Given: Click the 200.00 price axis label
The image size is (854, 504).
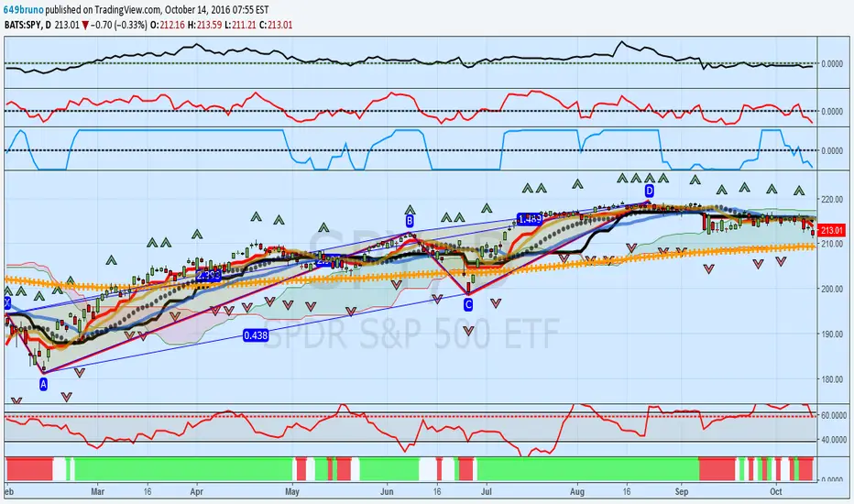Looking at the screenshot, I should pyautogui.click(x=831, y=289).
